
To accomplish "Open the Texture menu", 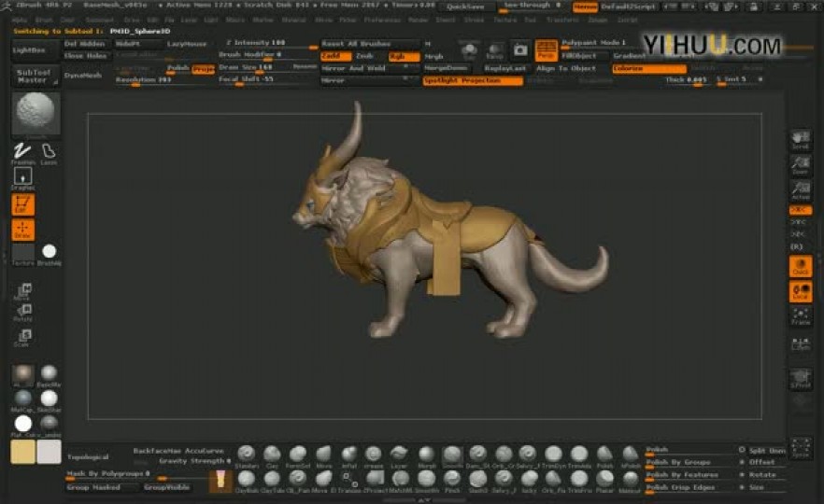I will tap(504, 20).
